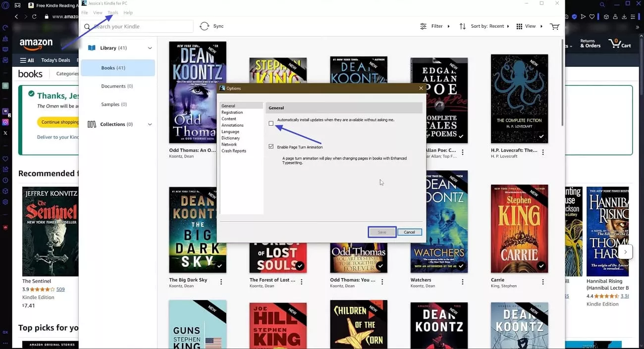Enable automatic install of updates
644x349 pixels.
click(x=271, y=123)
